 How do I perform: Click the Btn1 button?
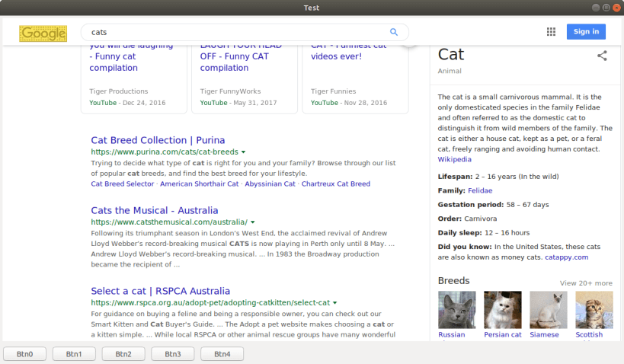pyautogui.click(x=74, y=354)
